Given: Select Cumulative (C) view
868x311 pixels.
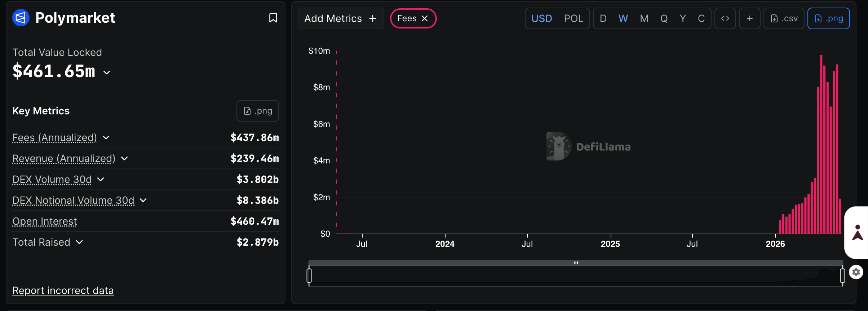Looking at the screenshot, I should tap(701, 18).
